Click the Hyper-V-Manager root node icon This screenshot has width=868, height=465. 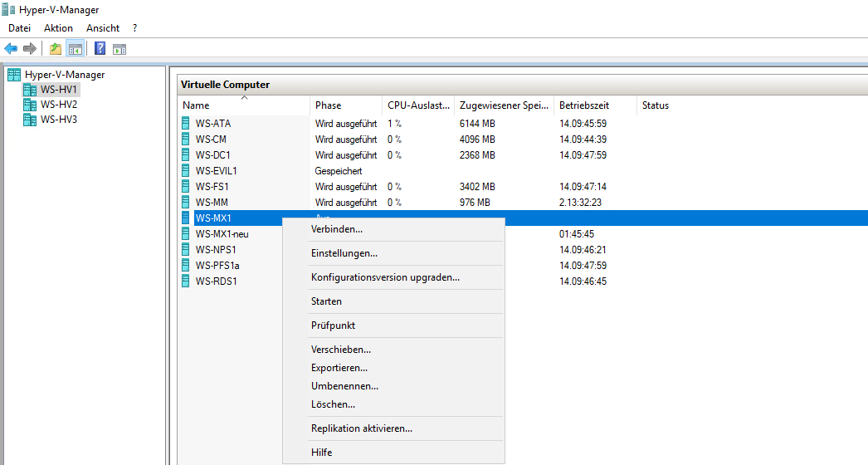click(14, 74)
